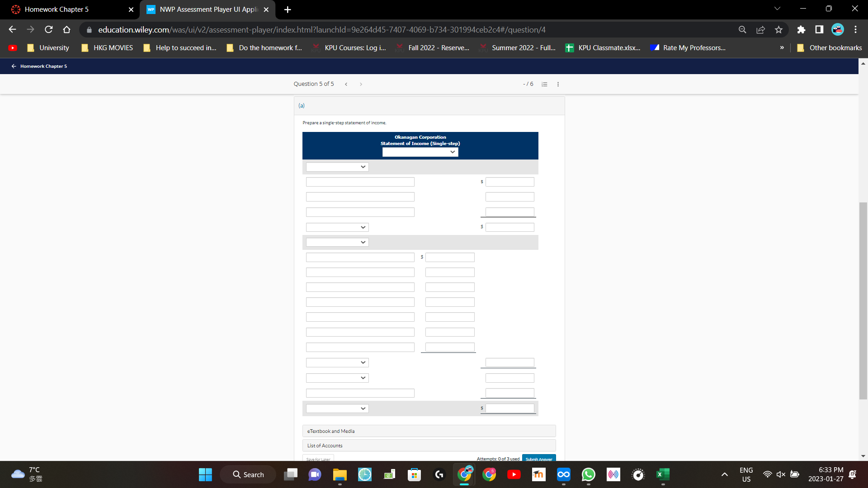Open the bottom total line dropdown
This screenshot has height=488, width=868.
coord(337,408)
